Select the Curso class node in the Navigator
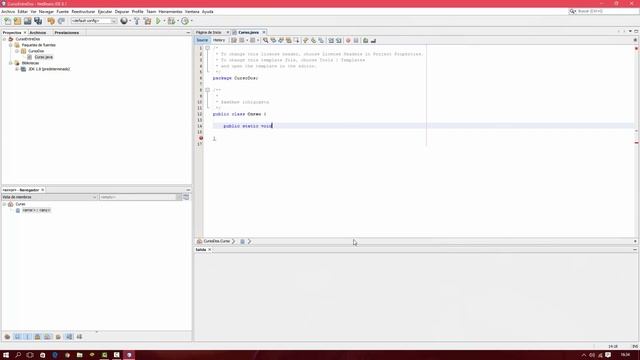Image resolution: width=640 pixels, height=360 pixels. 20,204
